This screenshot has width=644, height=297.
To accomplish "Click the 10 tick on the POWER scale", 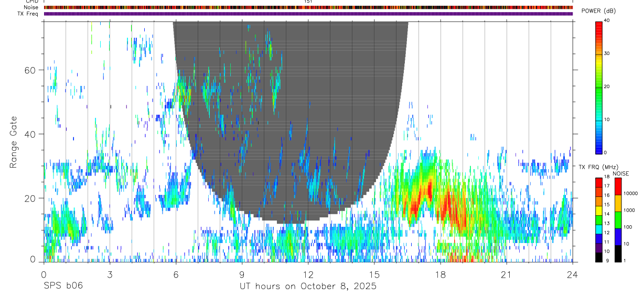I will 608,120.
